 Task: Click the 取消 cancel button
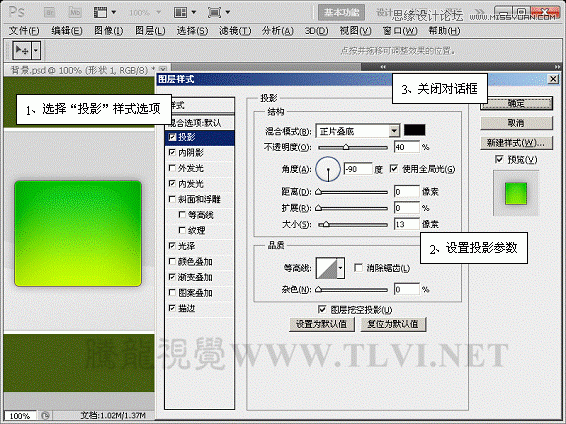[x=516, y=123]
